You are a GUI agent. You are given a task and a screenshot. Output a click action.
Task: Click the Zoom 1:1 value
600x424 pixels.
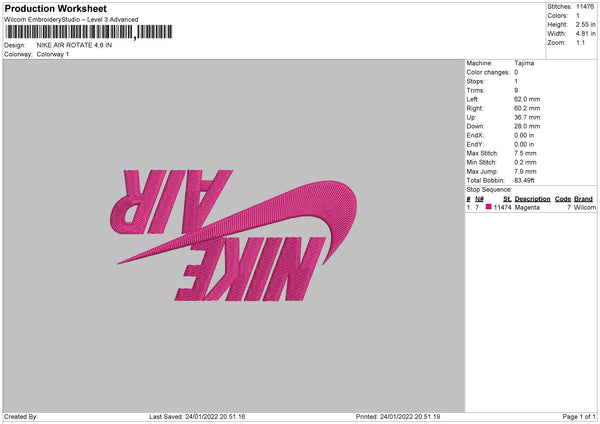[x=580, y=42]
